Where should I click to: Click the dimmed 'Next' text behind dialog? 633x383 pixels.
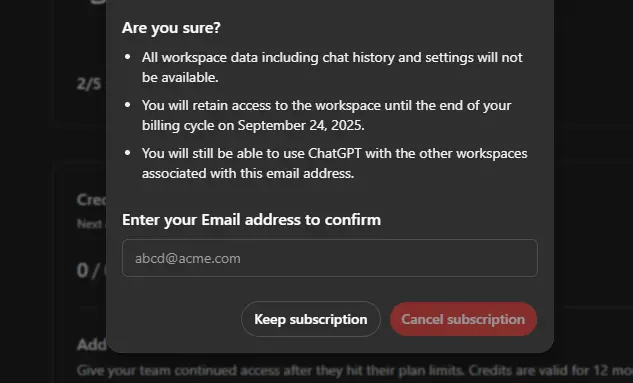[90, 224]
